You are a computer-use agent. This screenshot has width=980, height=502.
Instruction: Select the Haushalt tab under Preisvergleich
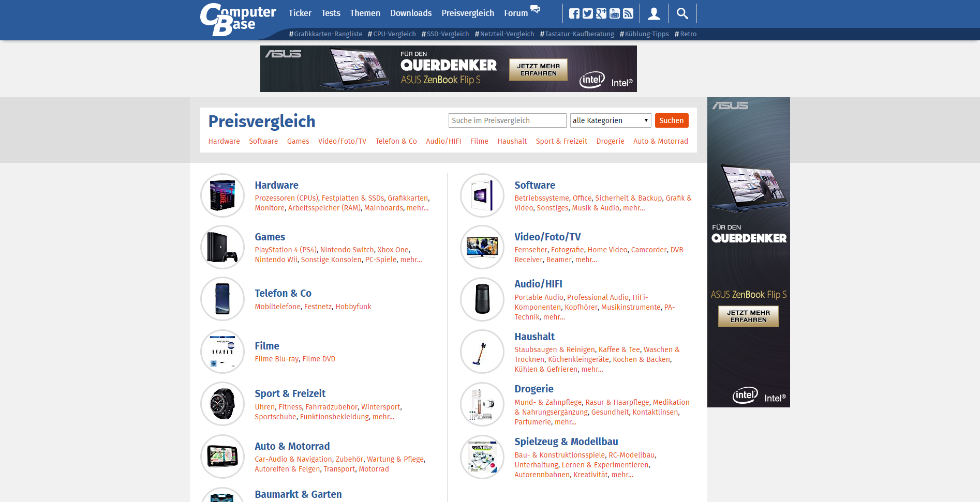click(x=512, y=141)
